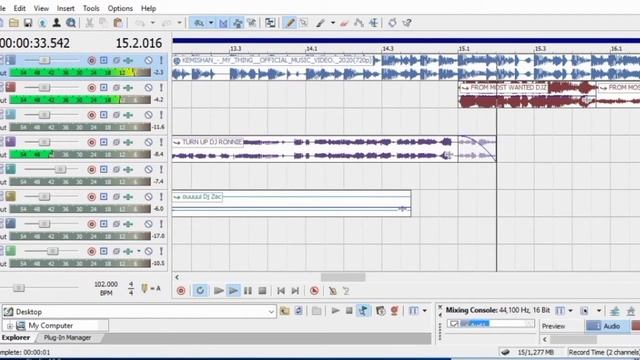Expand the My Computer tree node
This screenshot has width=640, height=360.
click(9, 326)
